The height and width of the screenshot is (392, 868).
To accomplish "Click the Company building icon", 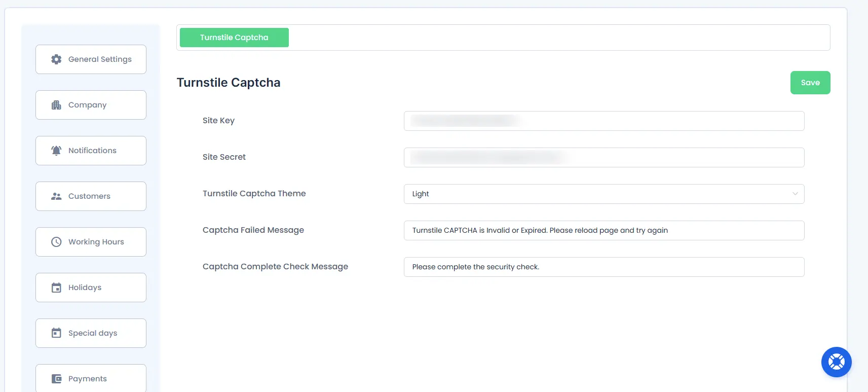I will point(56,105).
